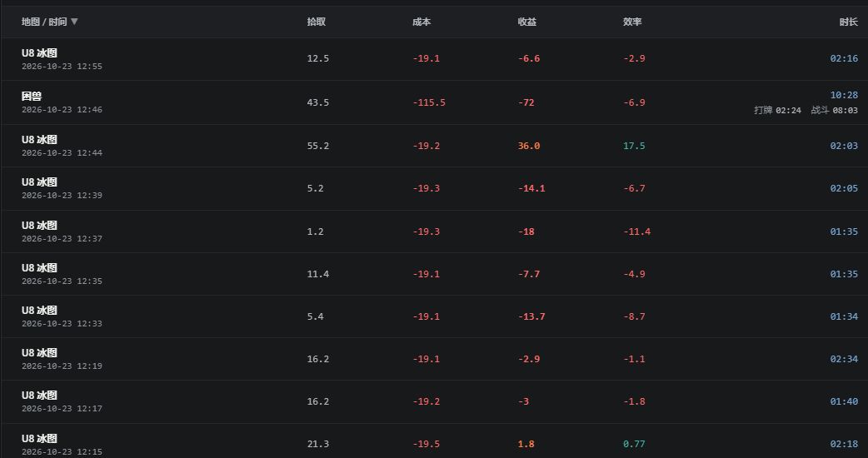
Task: Click efficiency value -1.8
Action: pos(635,401)
